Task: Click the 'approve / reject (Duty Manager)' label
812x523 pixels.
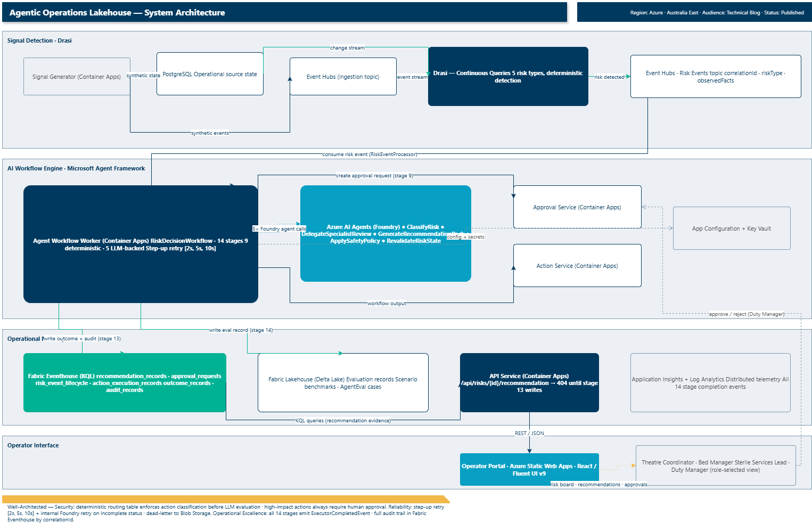Action: click(x=747, y=314)
